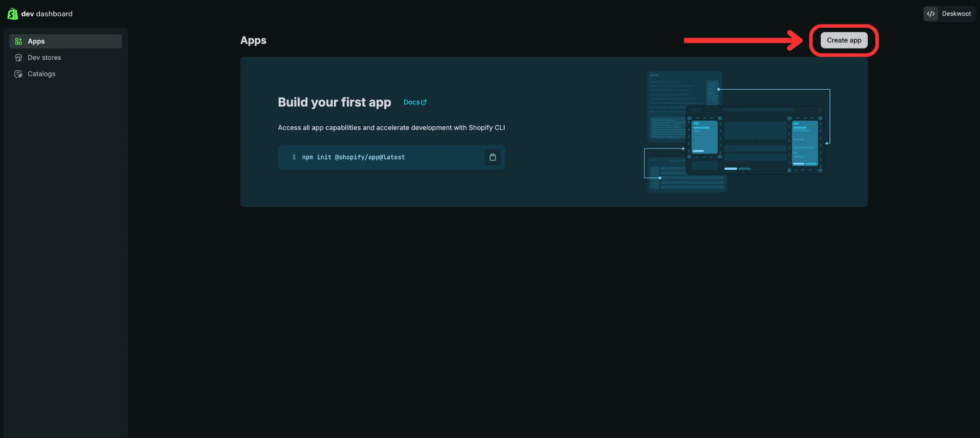Open the dev dashboard home title
Screen dimensions: 980x438
point(47,14)
